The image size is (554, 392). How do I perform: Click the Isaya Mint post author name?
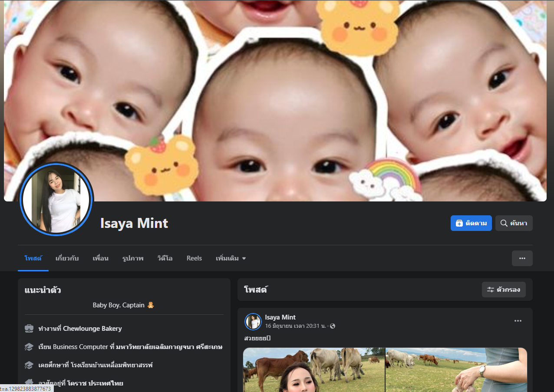pos(280,317)
